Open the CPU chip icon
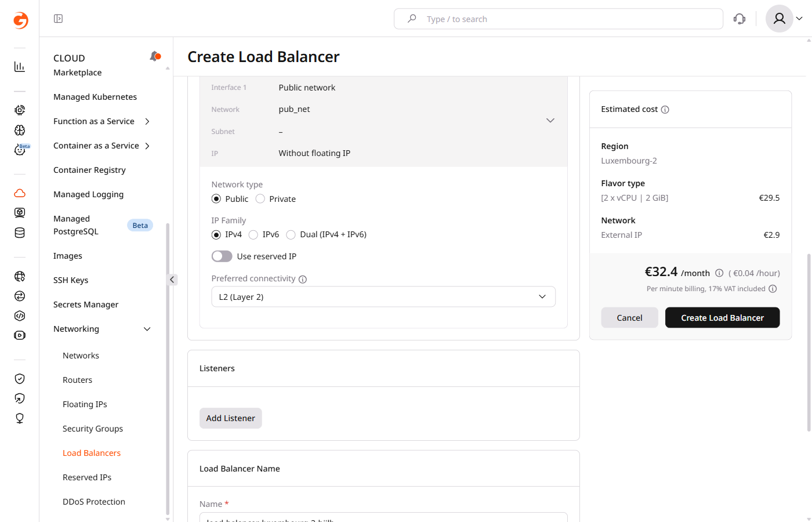Screen dimensions: 812x522 click(20, 110)
